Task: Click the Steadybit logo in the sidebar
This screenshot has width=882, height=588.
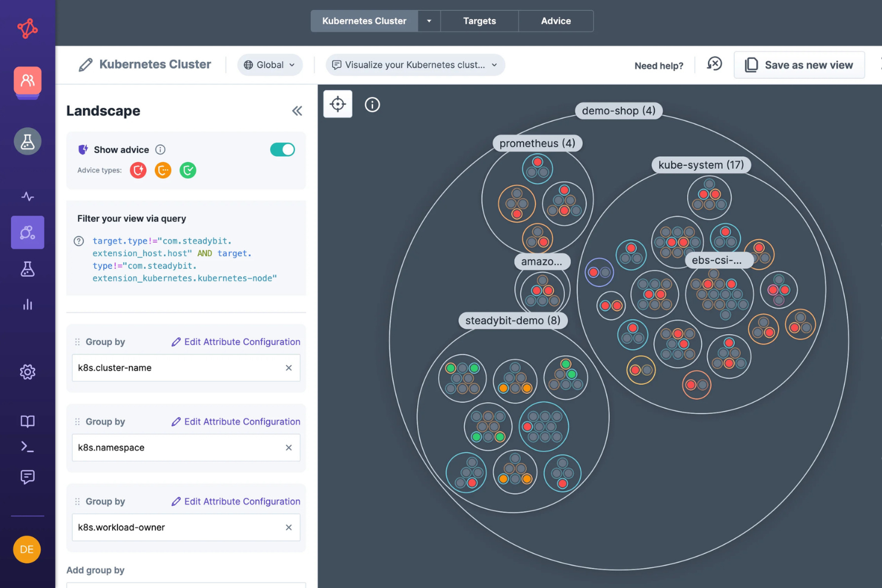Action: pyautogui.click(x=27, y=28)
